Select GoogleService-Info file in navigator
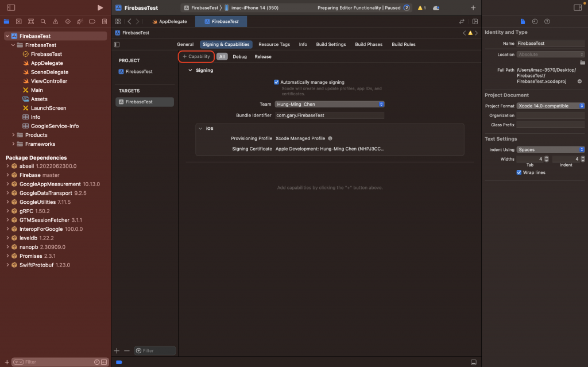The height and width of the screenshot is (367, 588). click(x=55, y=126)
